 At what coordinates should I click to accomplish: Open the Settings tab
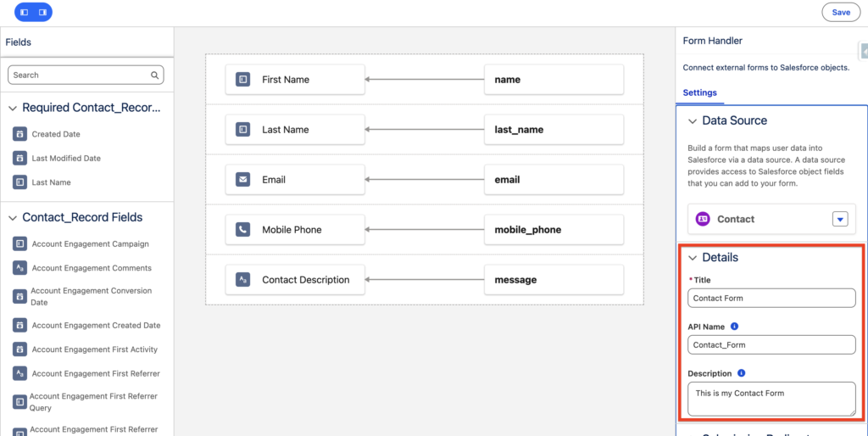[699, 92]
